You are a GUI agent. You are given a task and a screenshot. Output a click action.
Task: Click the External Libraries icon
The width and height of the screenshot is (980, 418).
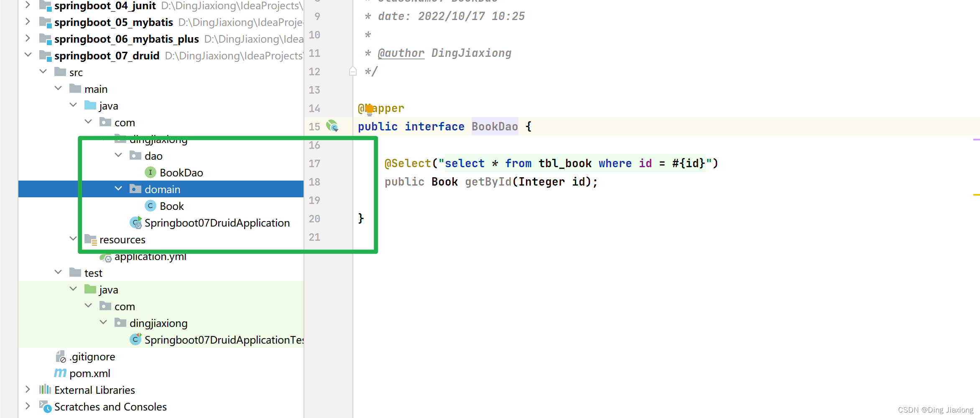click(45, 390)
